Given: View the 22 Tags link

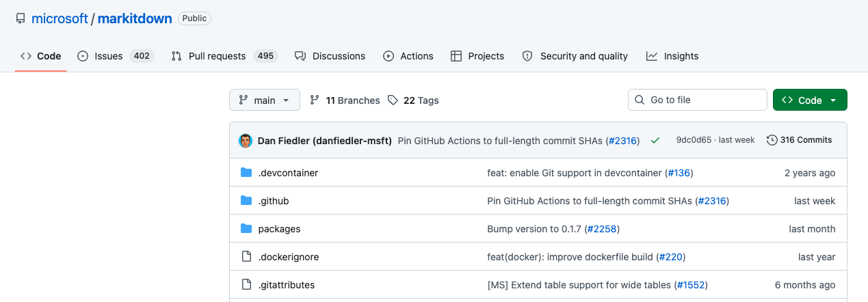Looking at the screenshot, I should pyautogui.click(x=413, y=100).
